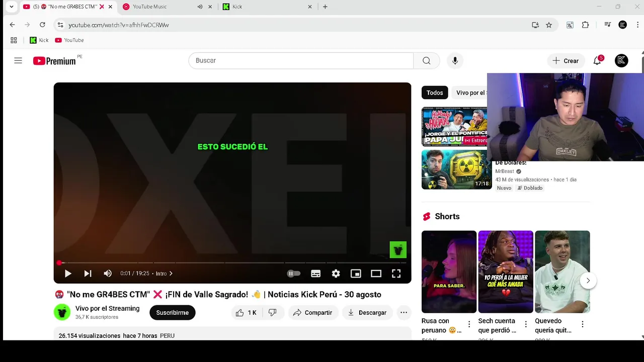The width and height of the screenshot is (644, 362).
Task: Open options for Rusa con peruano short
Action: [469, 324]
